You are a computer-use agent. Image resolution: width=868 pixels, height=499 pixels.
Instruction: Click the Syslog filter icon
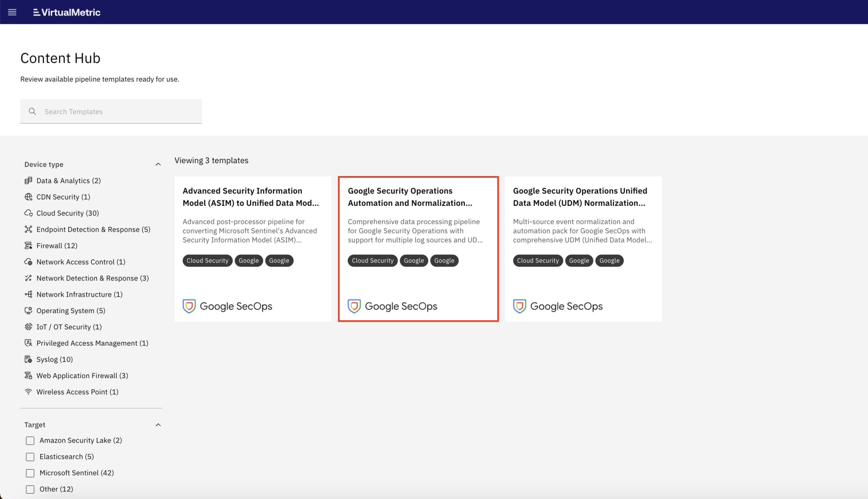tap(29, 359)
